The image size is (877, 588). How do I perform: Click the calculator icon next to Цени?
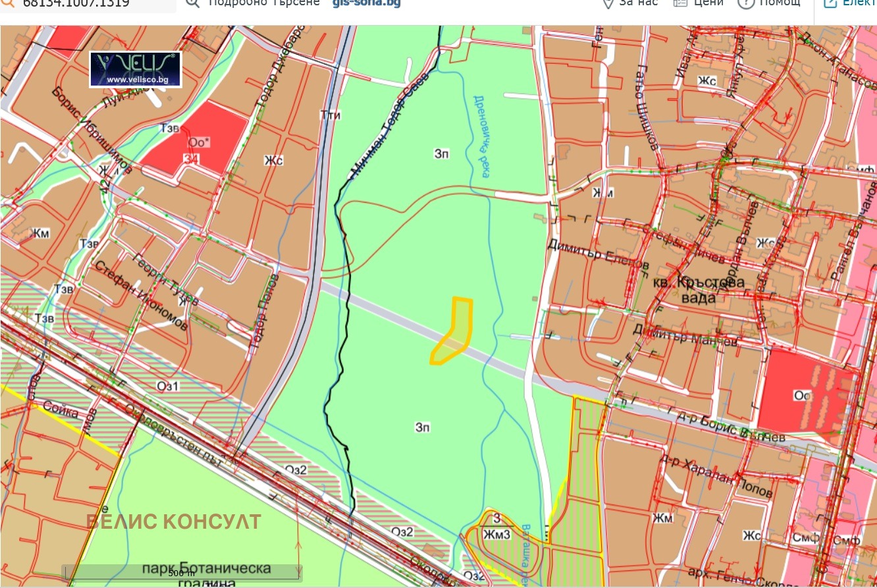click(679, 3)
